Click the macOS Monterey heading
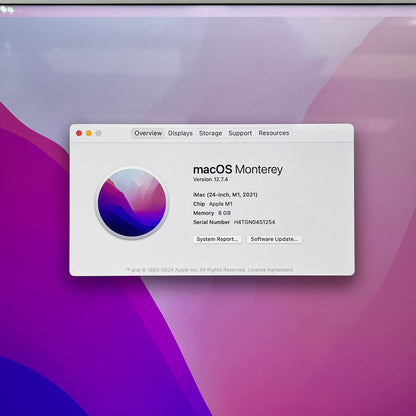The height and width of the screenshot is (416, 416). pos(238,169)
